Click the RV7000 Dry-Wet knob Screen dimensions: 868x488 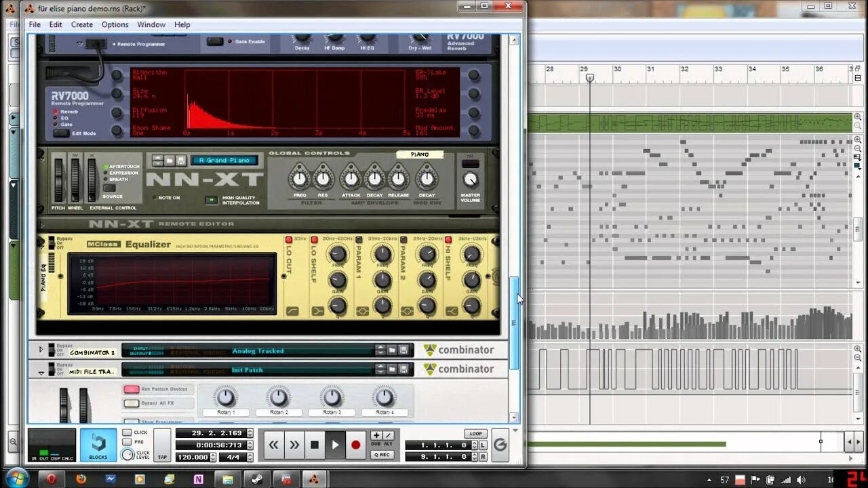tap(420, 37)
